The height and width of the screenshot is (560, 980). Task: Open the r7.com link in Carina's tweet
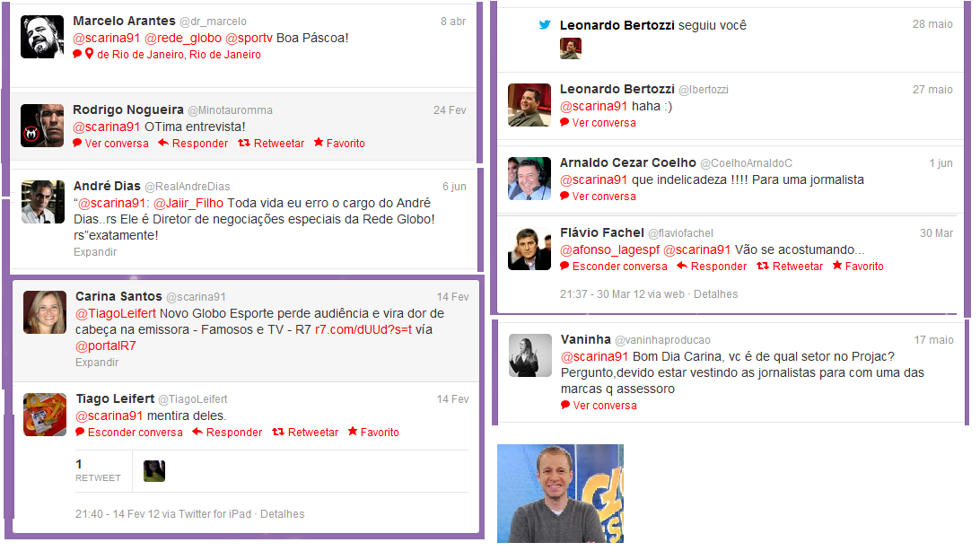[x=363, y=329]
